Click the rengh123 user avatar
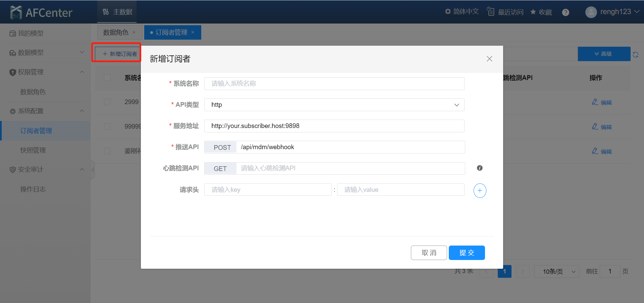Viewport: 644px width, 303px height. pyautogui.click(x=591, y=12)
